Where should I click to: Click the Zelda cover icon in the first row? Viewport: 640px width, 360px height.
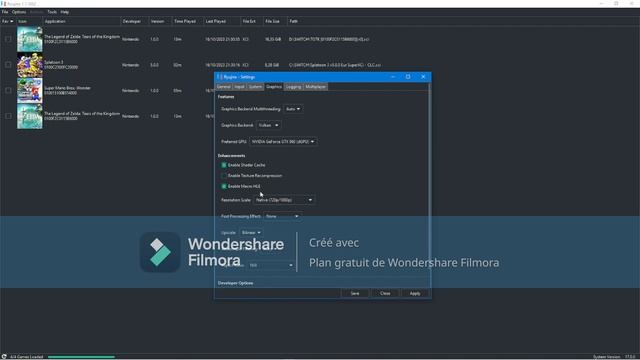[x=29, y=39]
